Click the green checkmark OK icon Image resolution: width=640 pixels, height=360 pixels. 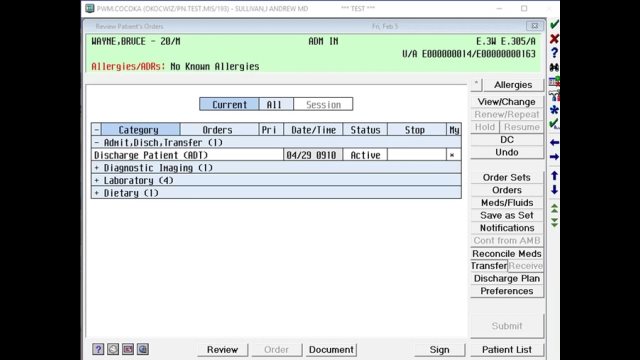554,24
